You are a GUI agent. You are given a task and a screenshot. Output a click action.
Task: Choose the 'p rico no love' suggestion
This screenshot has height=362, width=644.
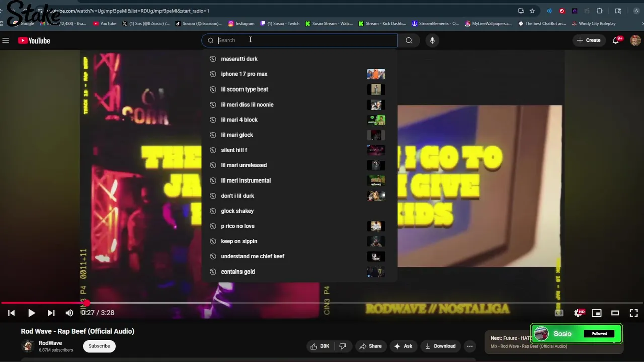[299, 226]
